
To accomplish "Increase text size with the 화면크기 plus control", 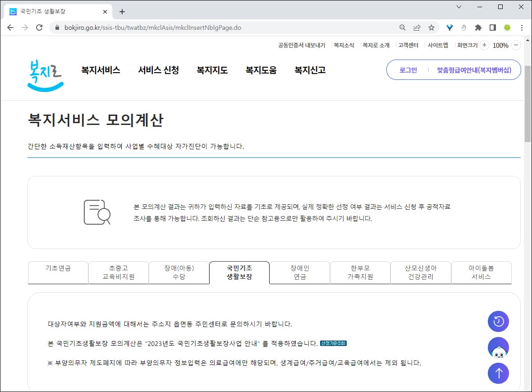I will pos(484,45).
